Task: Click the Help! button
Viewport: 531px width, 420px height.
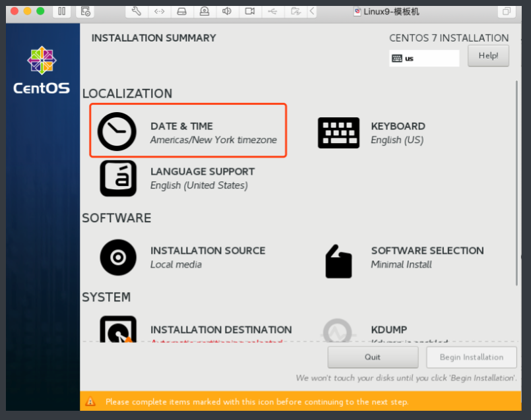Action: (x=488, y=55)
